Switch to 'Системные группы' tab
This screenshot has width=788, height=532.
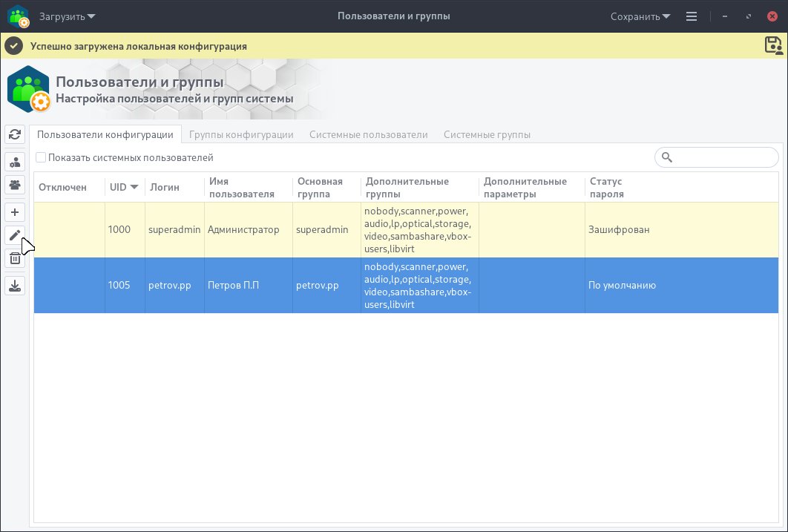point(487,134)
